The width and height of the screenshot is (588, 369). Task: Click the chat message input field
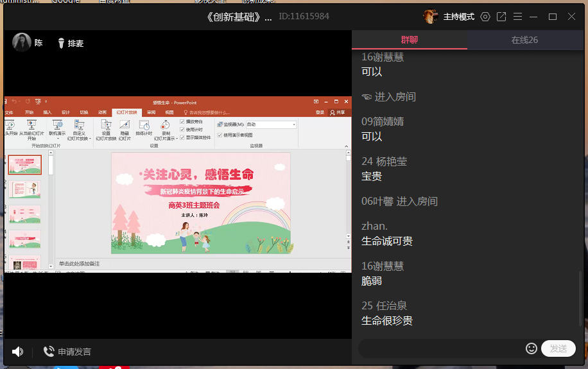coord(442,348)
